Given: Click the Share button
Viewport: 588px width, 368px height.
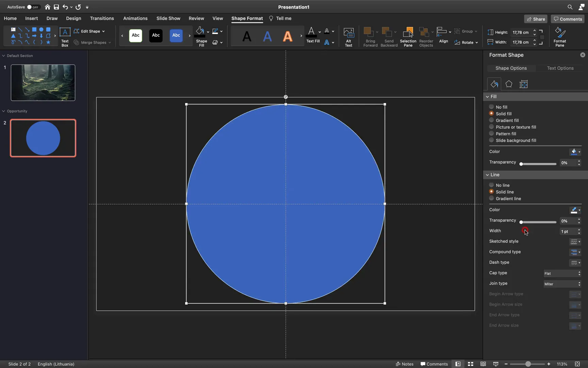Looking at the screenshot, I should [536, 19].
